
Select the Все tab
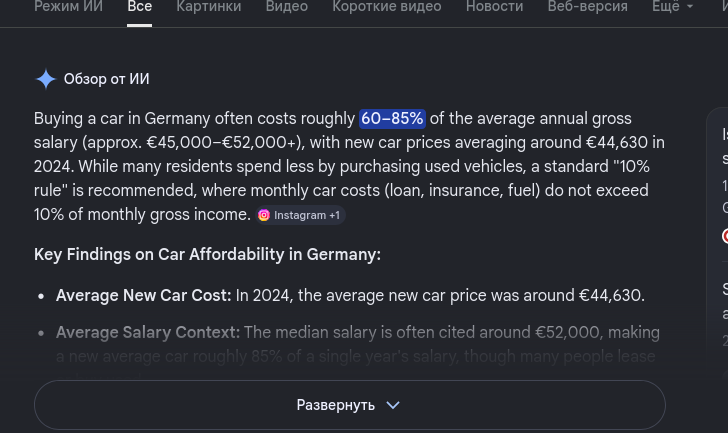[x=139, y=6]
